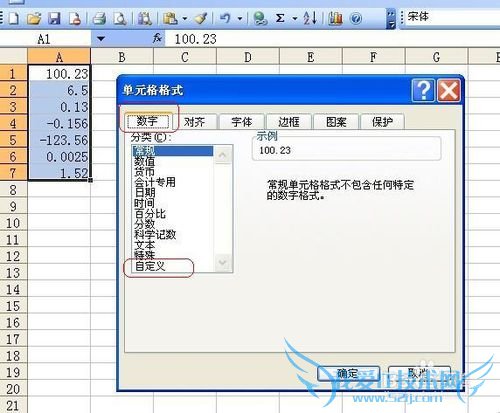Image resolution: width=500 pixels, height=413 pixels.
Task: Click the Insert Hyperlink globe icon
Action: tap(260, 18)
